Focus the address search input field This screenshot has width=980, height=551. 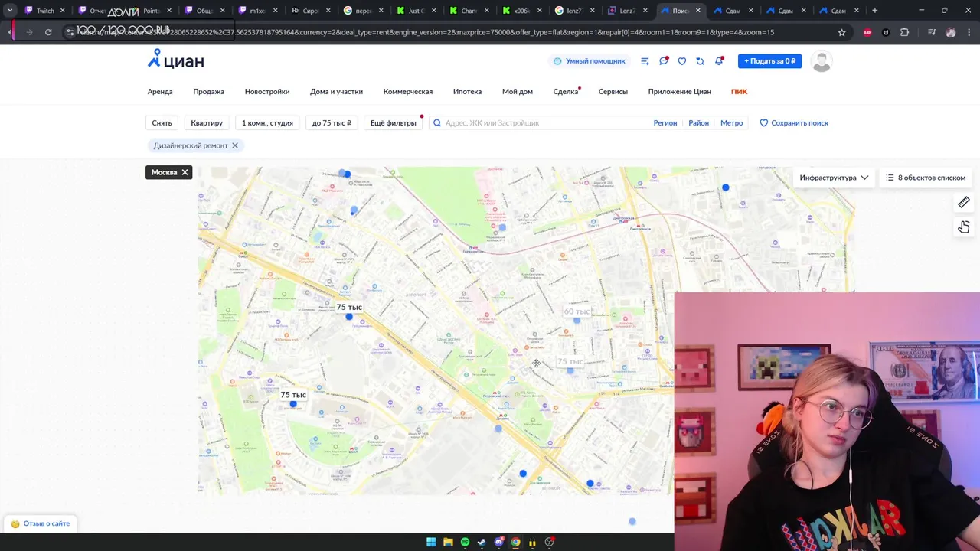click(545, 122)
